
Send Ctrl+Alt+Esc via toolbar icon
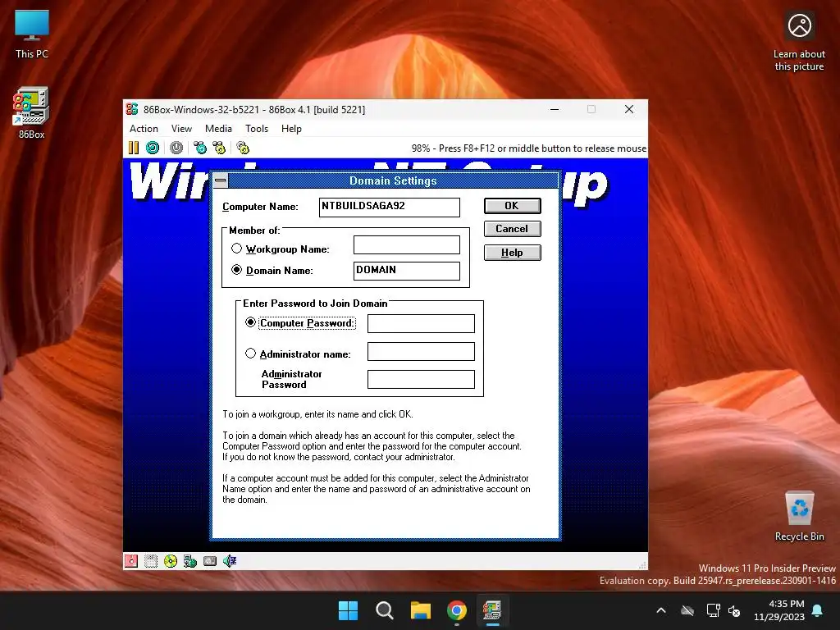(219, 148)
